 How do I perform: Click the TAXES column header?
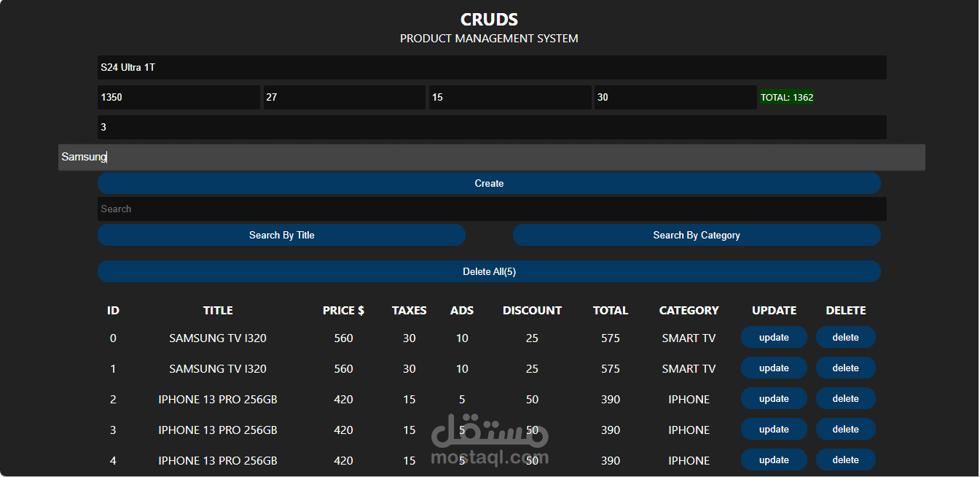[x=409, y=310]
